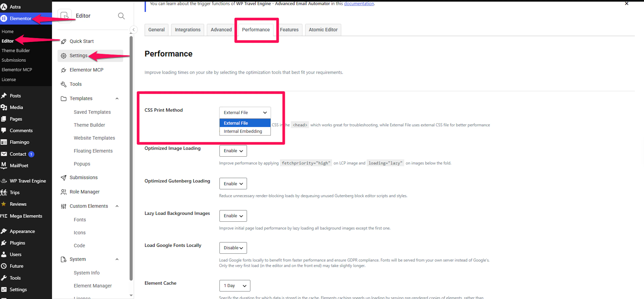Open System Info item

click(x=87, y=273)
